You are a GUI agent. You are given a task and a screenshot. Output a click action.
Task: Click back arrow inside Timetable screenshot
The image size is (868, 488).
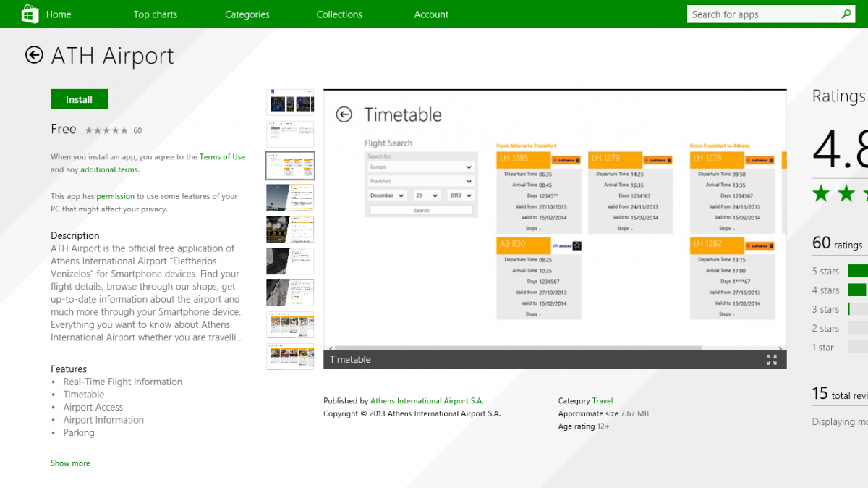click(x=344, y=114)
